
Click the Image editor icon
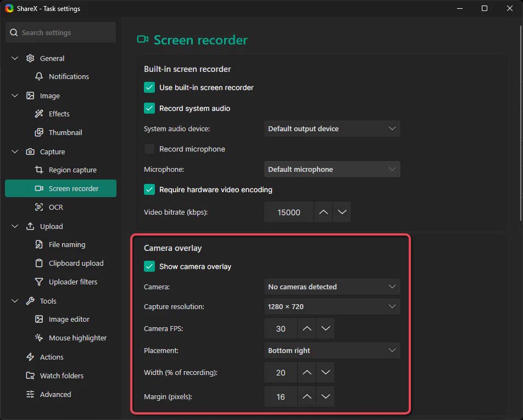point(39,319)
